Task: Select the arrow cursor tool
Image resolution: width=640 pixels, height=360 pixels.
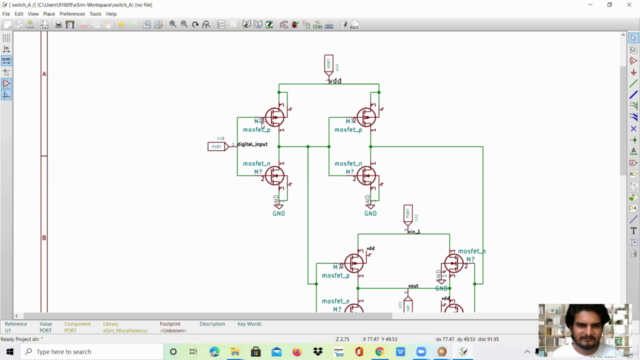Action: click(x=633, y=38)
